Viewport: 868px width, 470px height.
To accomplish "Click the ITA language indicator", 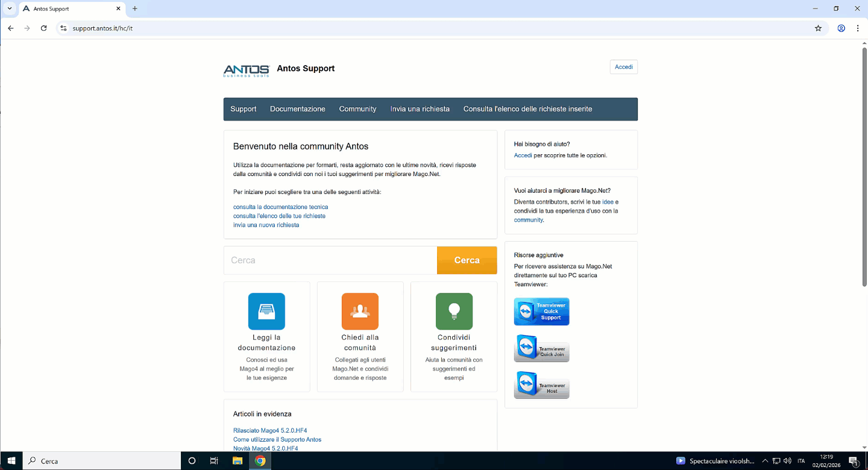I will (801, 461).
